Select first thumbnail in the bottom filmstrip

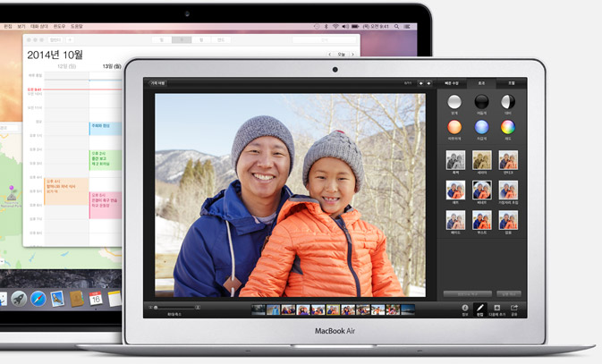click(x=259, y=309)
